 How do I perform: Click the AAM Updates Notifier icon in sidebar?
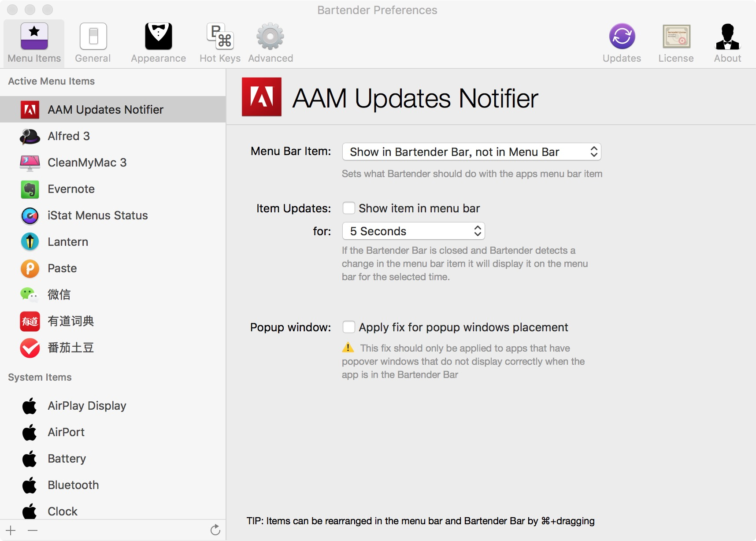pos(30,110)
